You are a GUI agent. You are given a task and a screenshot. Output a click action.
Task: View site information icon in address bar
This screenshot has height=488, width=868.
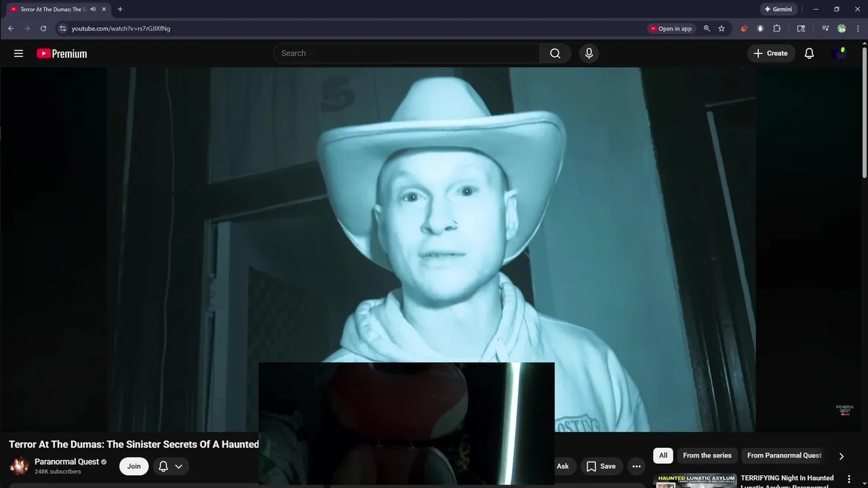click(x=62, y=28)
